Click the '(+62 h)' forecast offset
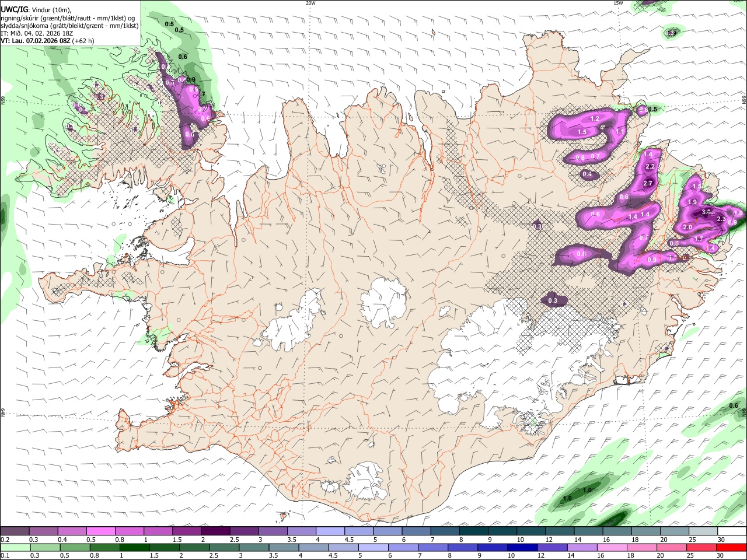This screenshot has height=560, width=747. (x=83, y=41)
